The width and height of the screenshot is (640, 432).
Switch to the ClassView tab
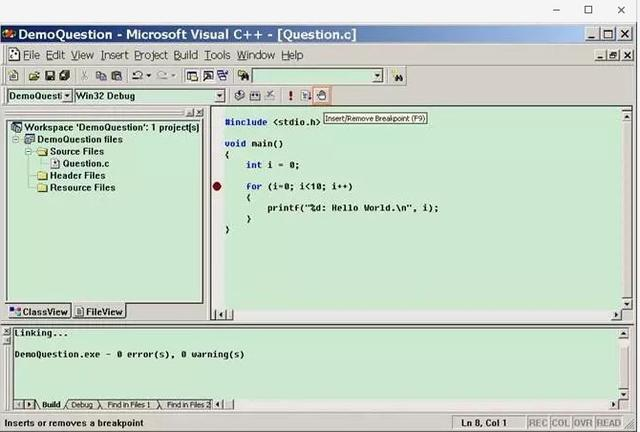tap(39, 312)
